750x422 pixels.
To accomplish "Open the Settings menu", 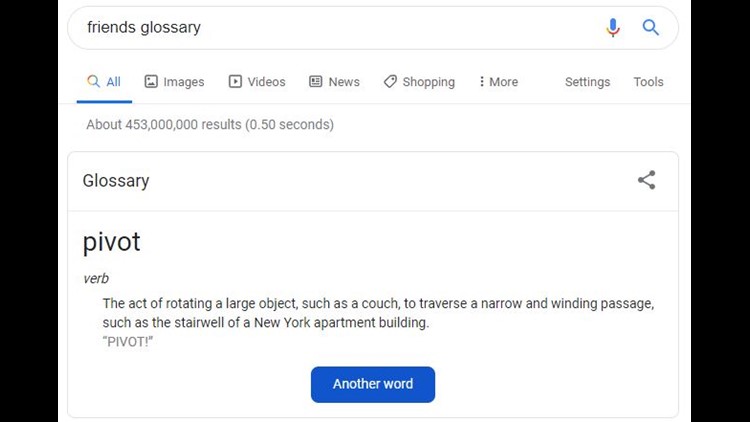I will (587, 82).
